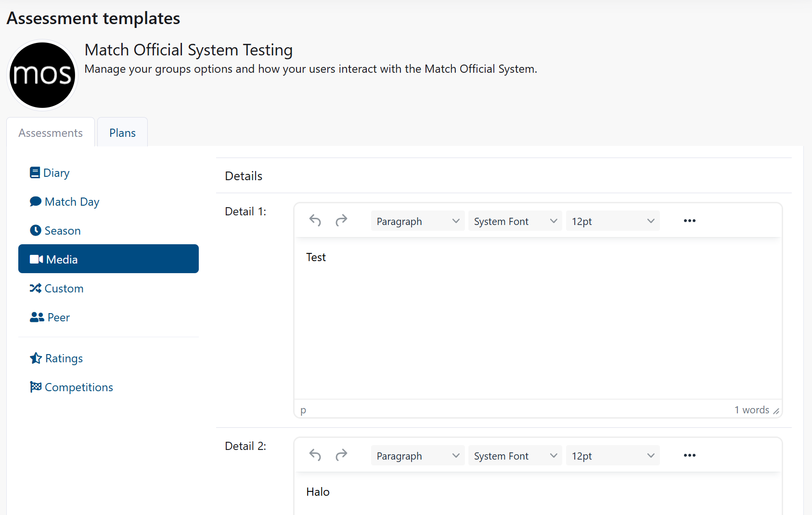Screen dimensions: 812x515
Task: Select the Season assessment icon
Action: tap(35, 230)
